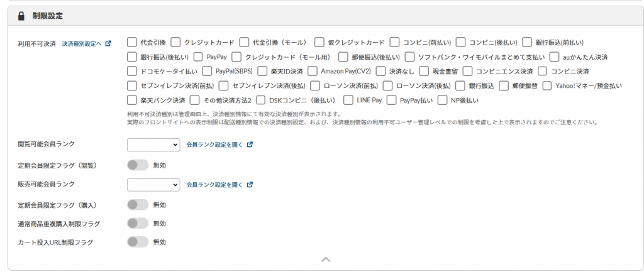Click the 制限設定 section header title
Image resolution: width=644 pixels, height=272 pixels.
coord(48,16)
